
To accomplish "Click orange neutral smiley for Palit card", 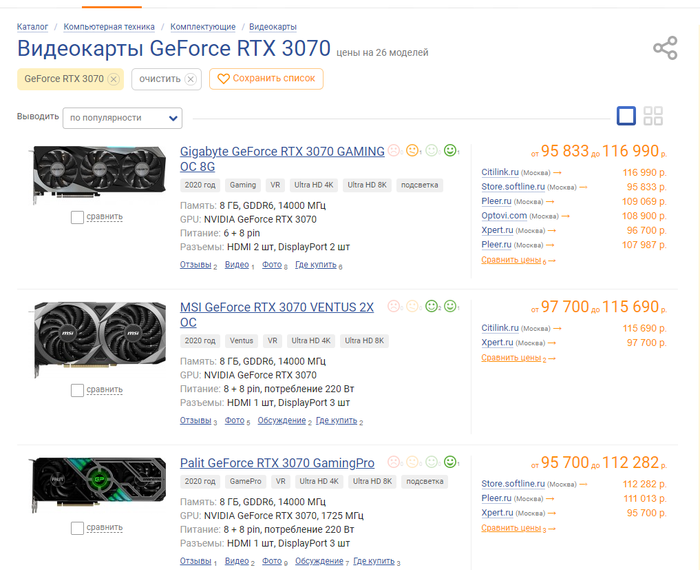I will [412, 462].
